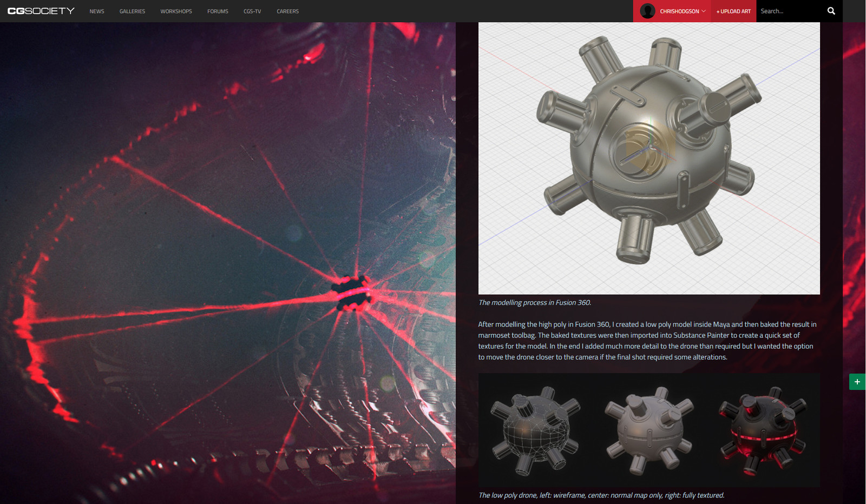Click the low poly drone caption text

(601, 495)
